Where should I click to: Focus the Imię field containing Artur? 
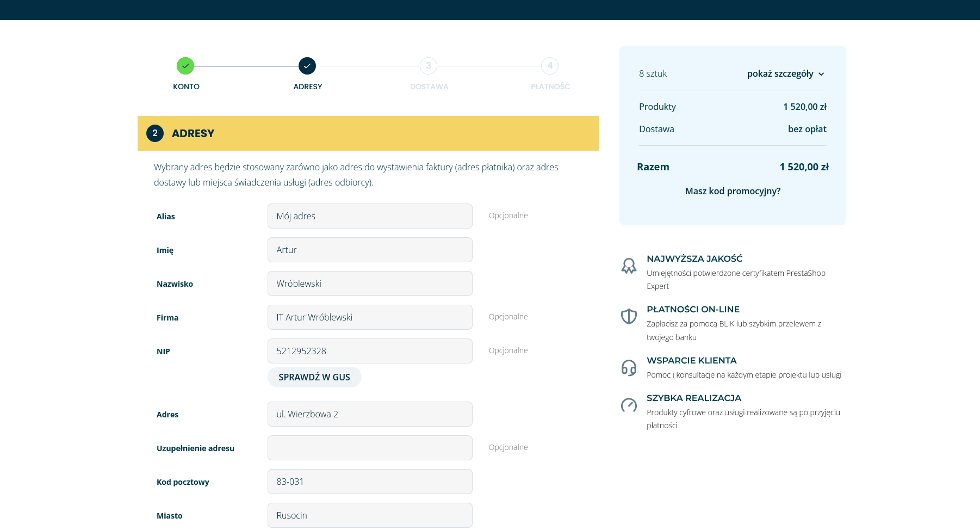click(x=370, y=250)
